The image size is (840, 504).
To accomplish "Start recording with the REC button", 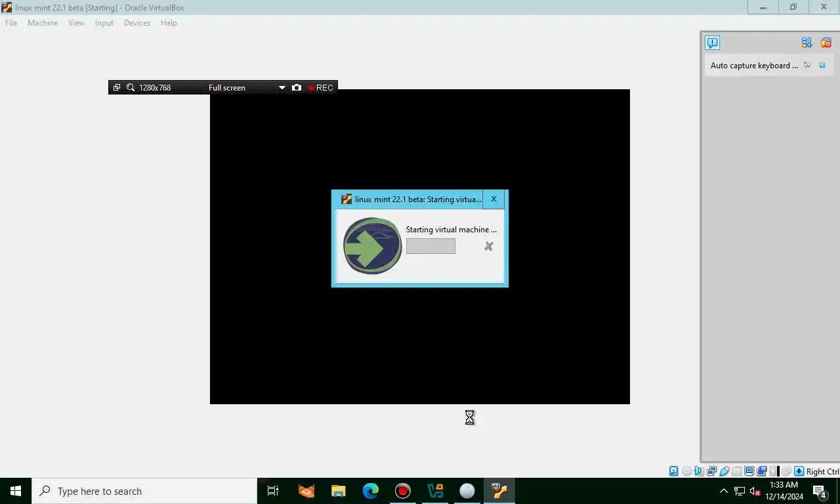I will pos(320,87).
